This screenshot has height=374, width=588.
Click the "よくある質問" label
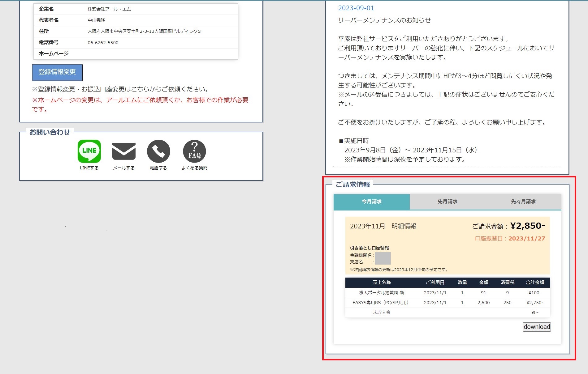(194, 168)
